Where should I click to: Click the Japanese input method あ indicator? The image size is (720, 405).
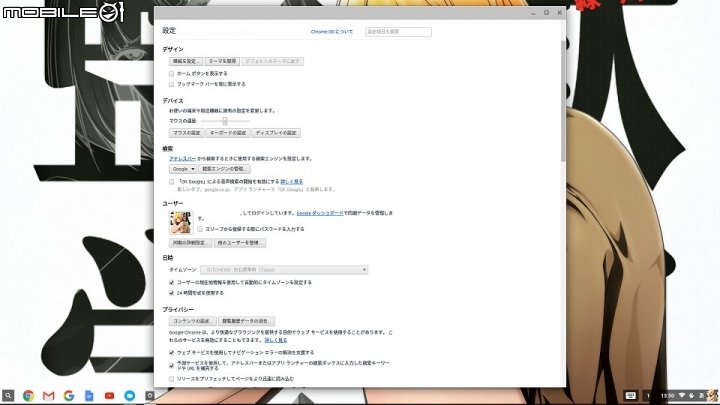coord(701,395)
